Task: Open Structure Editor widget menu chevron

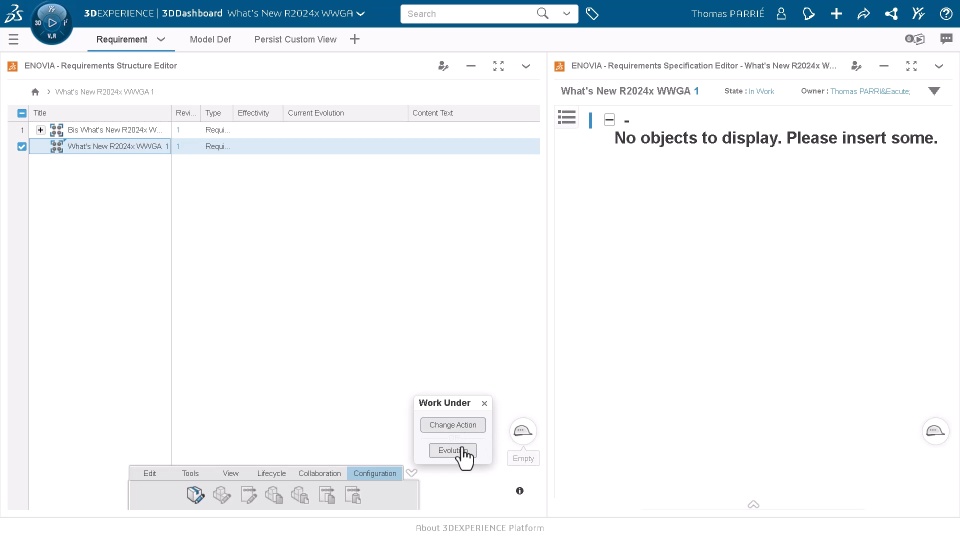Action: click(x=526, y=66)
